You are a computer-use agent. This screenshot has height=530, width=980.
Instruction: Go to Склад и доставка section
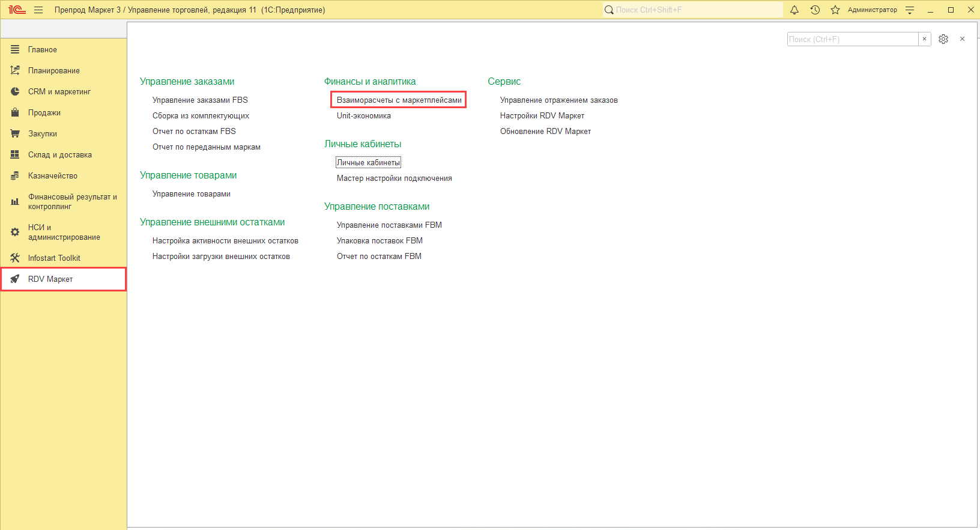point(59,155)
